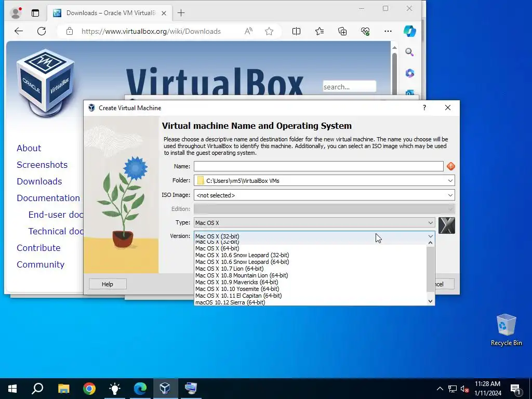Click the VirtualBox cube logo
Image resolution: width=532 pixels, height=399 pixels.
46,83
